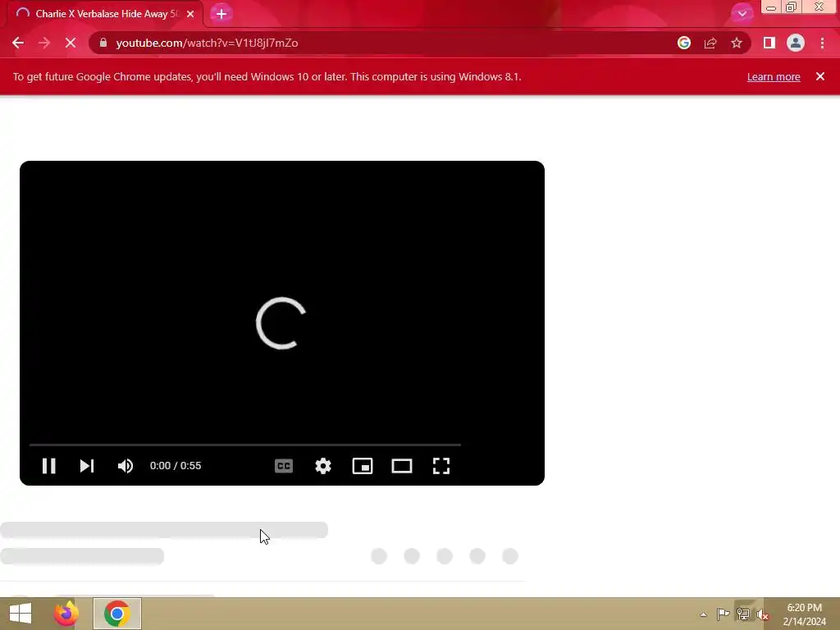Viewport: 840px width, 630px height.
Task: View site information lock icon
Action: [103, 43]
